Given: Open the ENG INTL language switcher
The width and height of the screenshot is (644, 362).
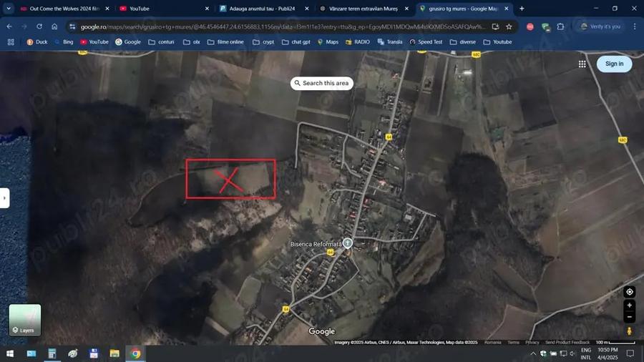Looking at the screenshot, I should coord(586,353).
